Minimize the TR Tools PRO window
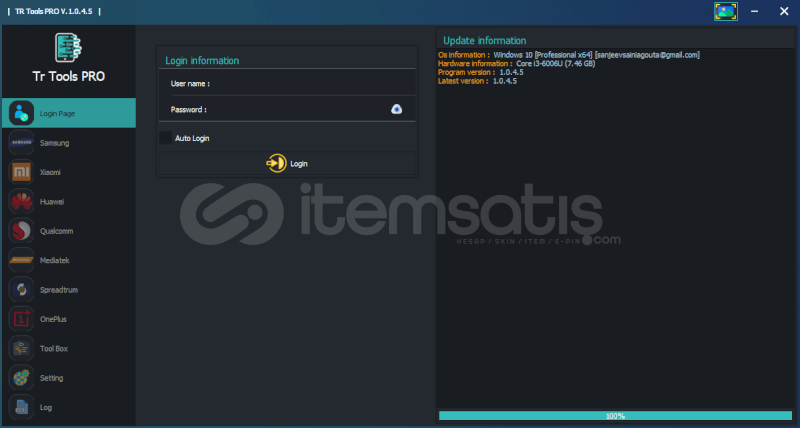The width and height of the screenshot is (800, 428). pyautogui.click(x=755, y=11)
